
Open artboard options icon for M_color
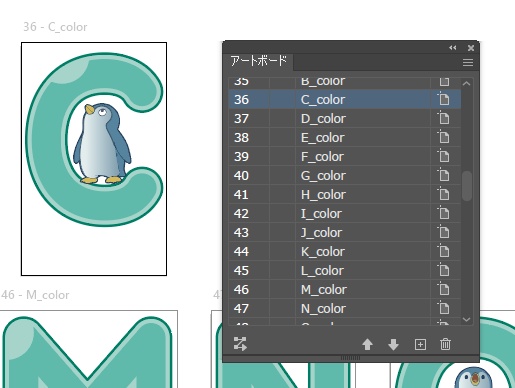444,289
